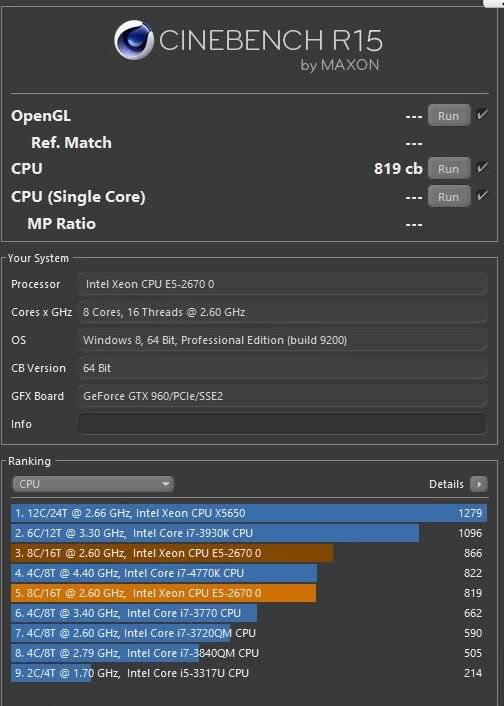Select the highlighted 819 score ranking row
The image size is (504, 706).
click(x=249, y=593)
